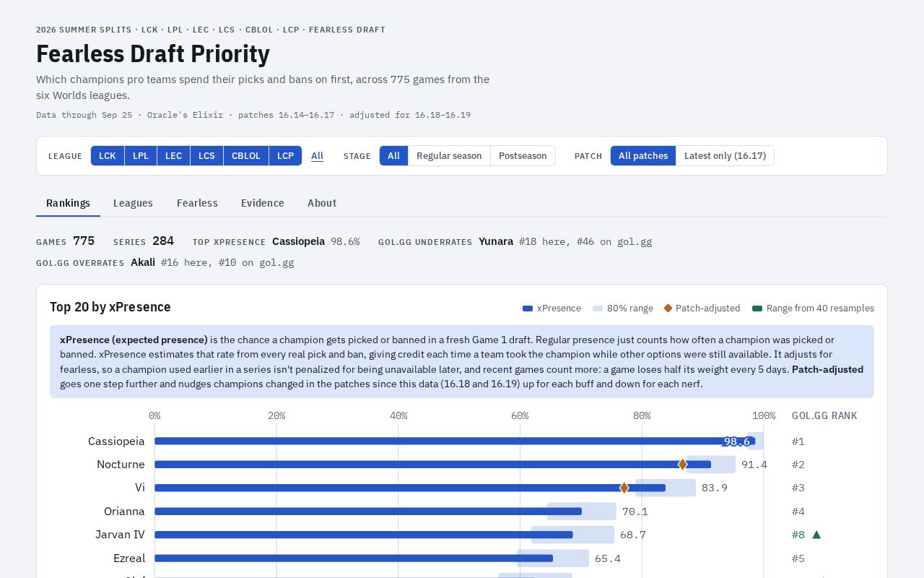Click Cassiopeia in top xPresence stat
The width and height of the screenshot is (924, 578).
[x=299, y=241]
